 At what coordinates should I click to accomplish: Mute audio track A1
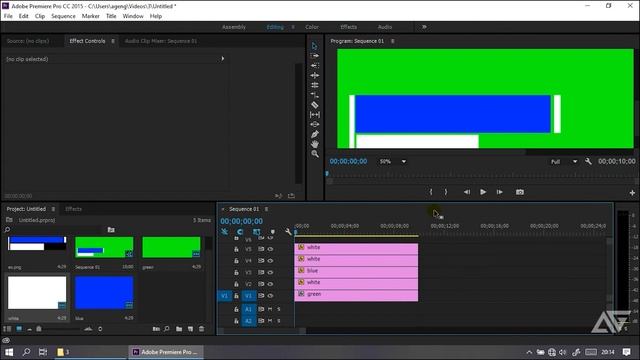[270, 309]
